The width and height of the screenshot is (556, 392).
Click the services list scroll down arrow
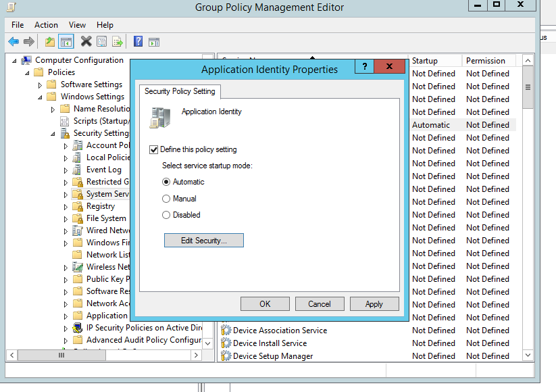pyautogui.click(x=528, y=355)
